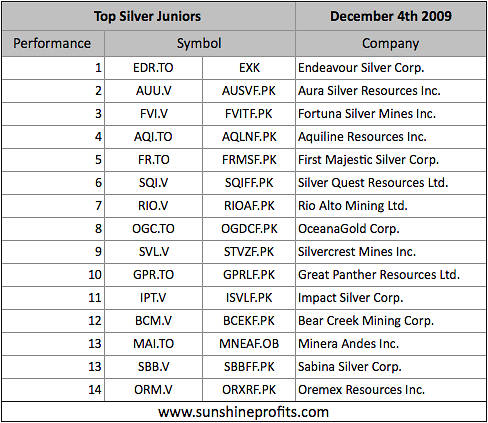Click the OGC.TO symbol cell

[153, 229]
